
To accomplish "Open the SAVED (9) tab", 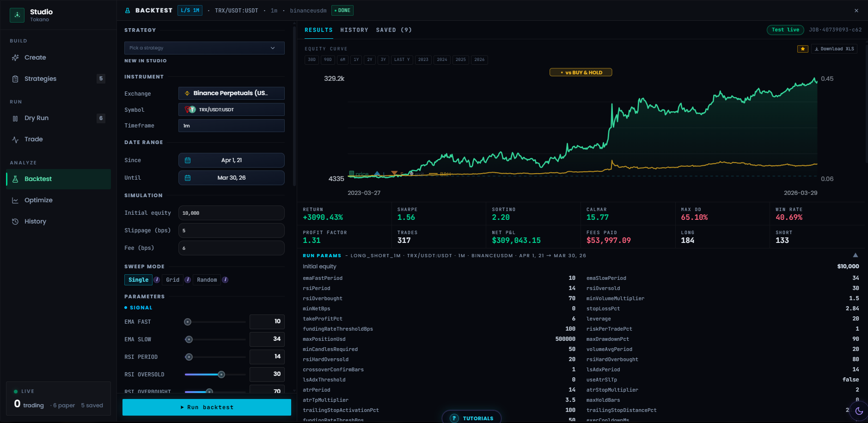I will 394,30.
